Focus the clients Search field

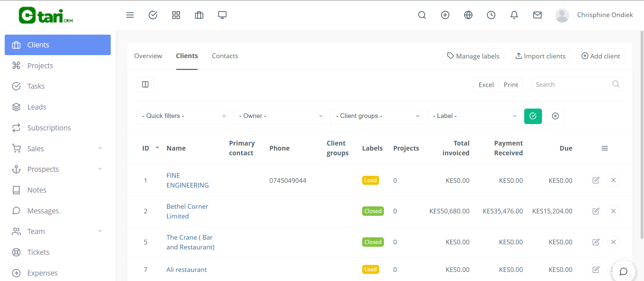pyautogui.click(x=577, y=84)
